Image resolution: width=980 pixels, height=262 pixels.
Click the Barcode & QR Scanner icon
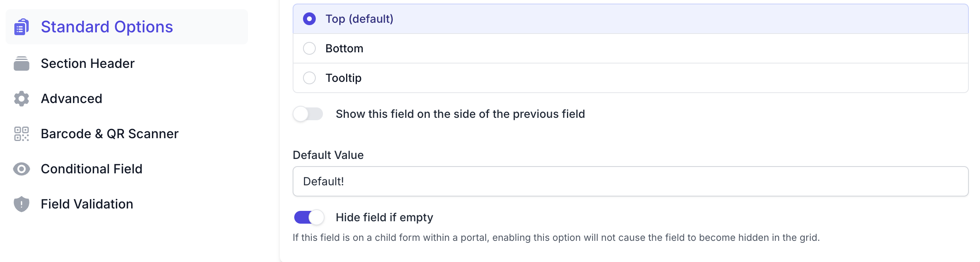pos(22,134)
